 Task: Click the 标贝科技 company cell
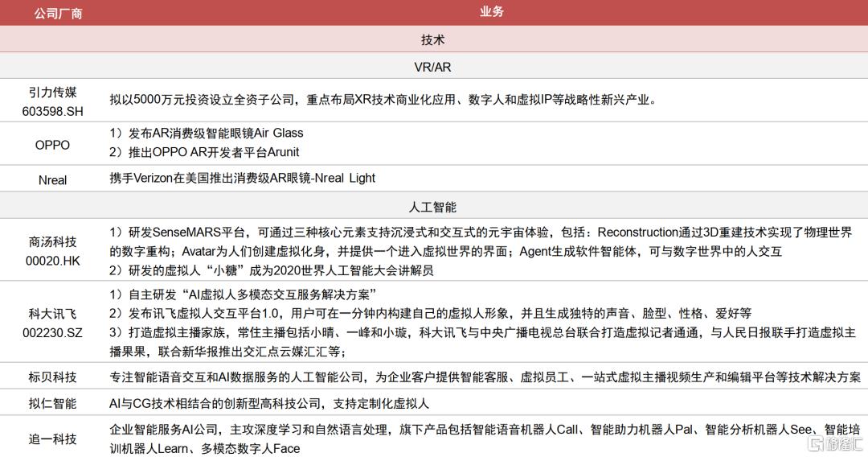point(53,377)
